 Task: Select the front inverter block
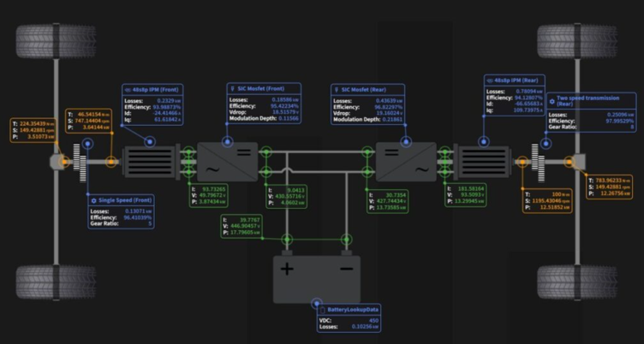(x=228, y=162)
